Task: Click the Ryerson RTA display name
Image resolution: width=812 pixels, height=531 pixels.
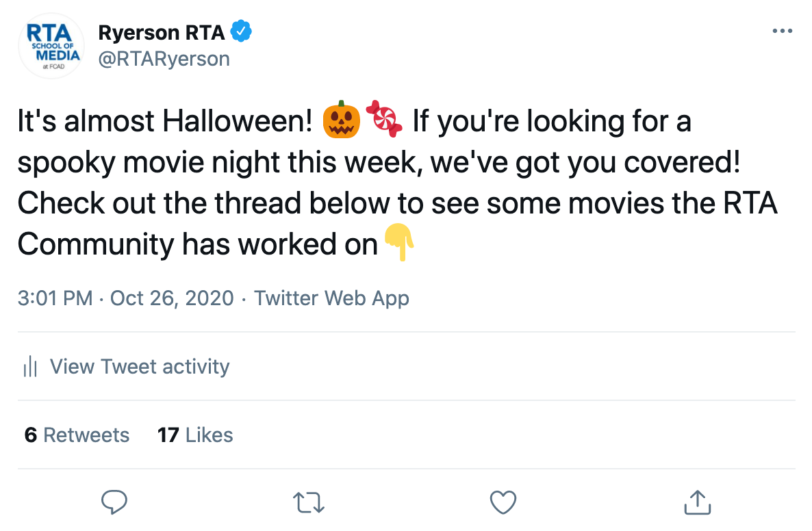Action: (162, 31)
